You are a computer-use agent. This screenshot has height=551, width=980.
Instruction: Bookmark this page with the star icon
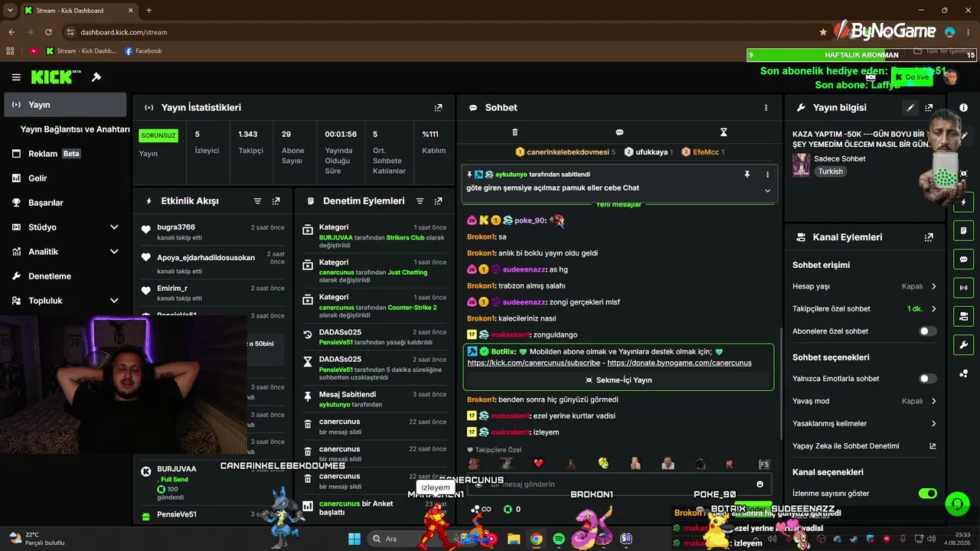tap(823, 32)
